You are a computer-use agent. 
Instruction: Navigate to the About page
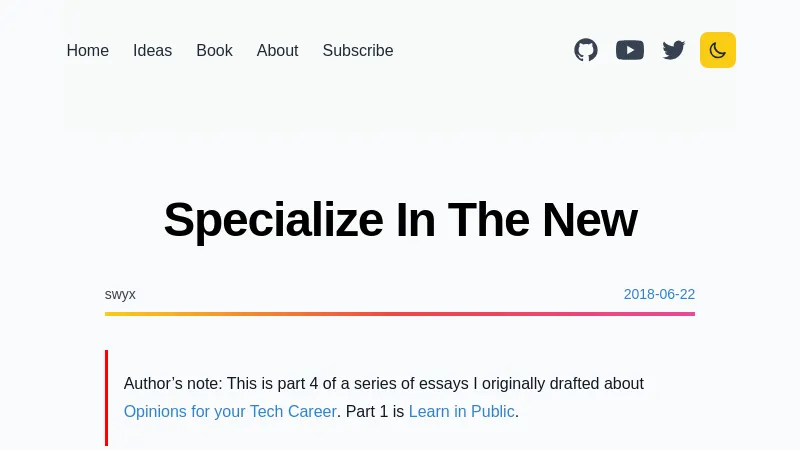click(x=277, y=51)
